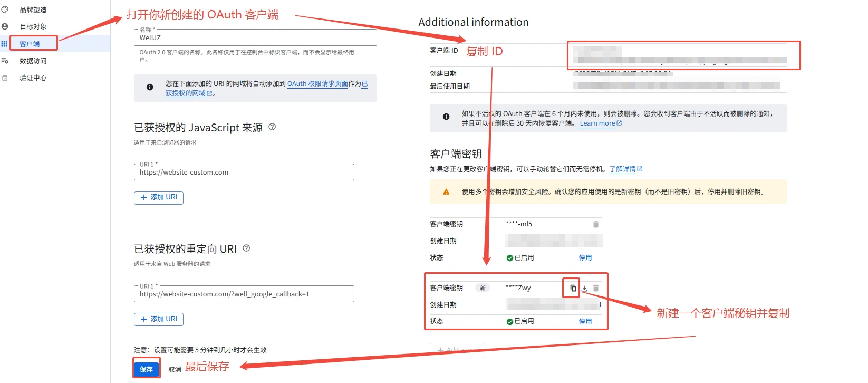Click the help icon beside 已获授权的 JavaScript 来源
The width and height of the screenshot is (868, 383).
pyautogui.click(x=272, y=127)
